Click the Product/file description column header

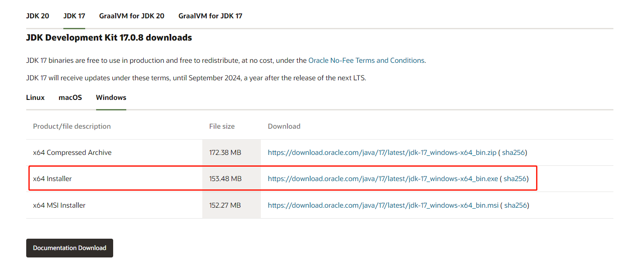[x=72, y=126]
